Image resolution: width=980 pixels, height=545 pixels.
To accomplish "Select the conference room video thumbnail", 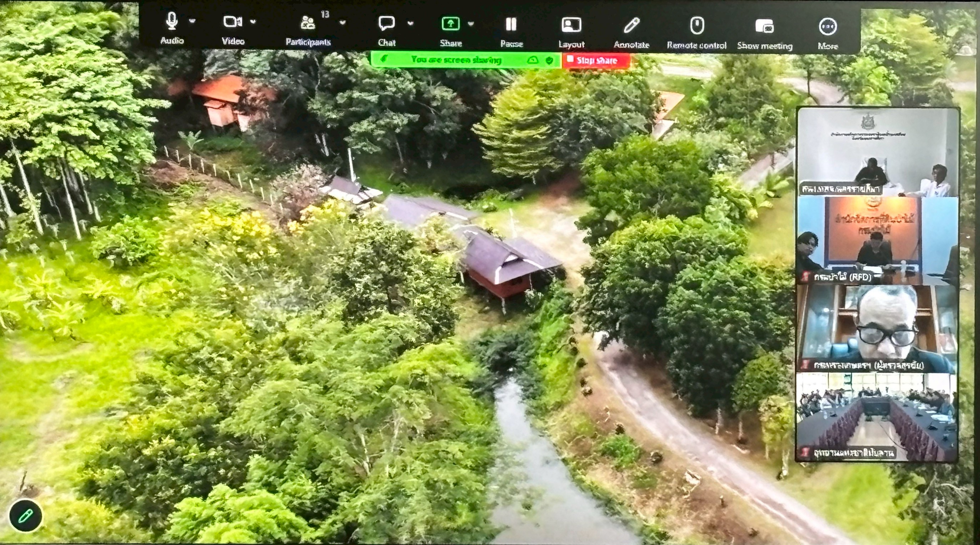I will [877, 417].
